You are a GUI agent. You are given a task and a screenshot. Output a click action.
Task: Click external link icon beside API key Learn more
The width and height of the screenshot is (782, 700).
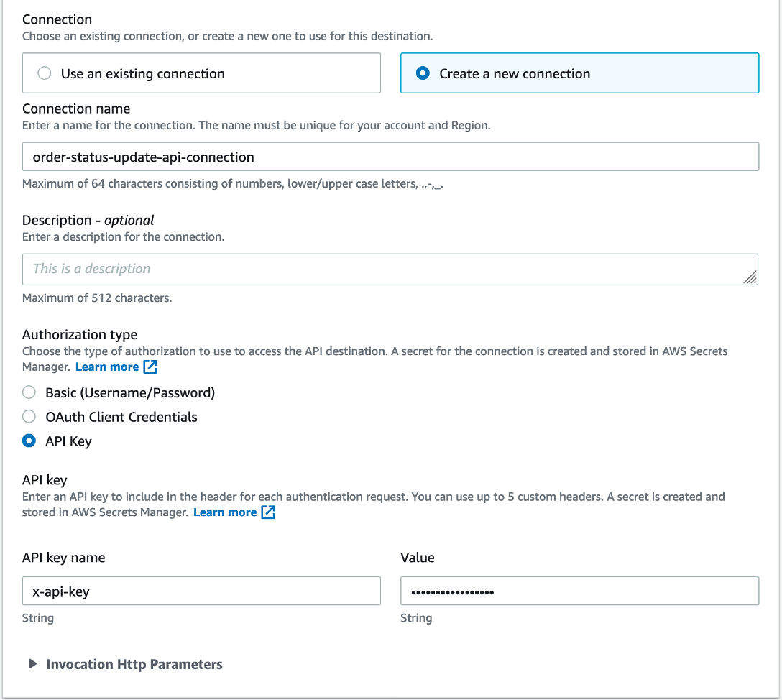pyautogui.click(x=268, y=512)
